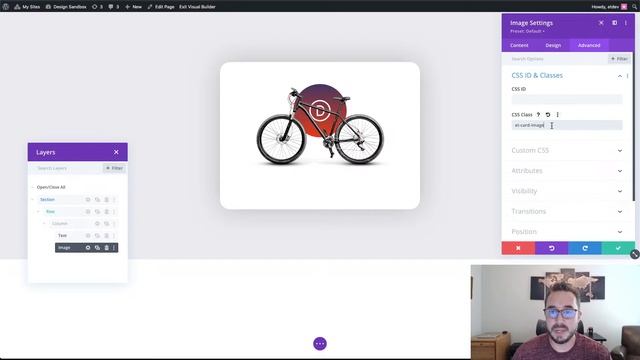Image resolution: width=640 pixels, height=360 pixels.
Task: Switch to the Advanced tab
Action: [589, 45]
